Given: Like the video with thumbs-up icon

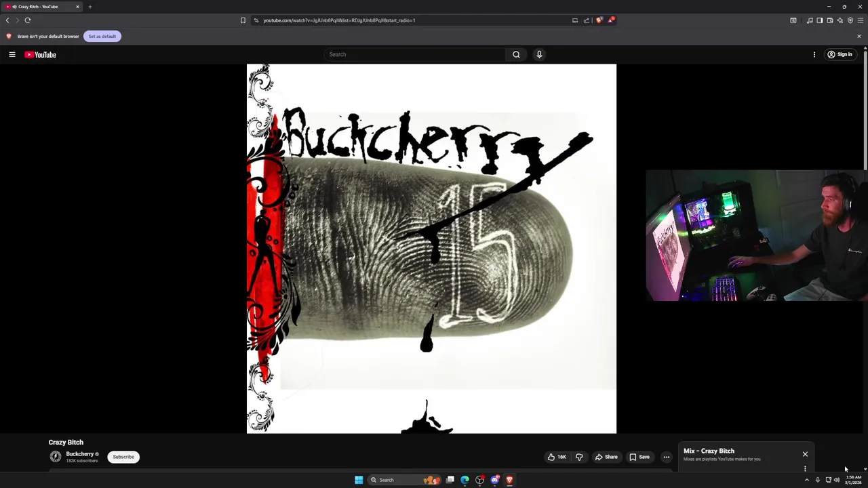Looking at the screenshot, I should click(557, 457).
